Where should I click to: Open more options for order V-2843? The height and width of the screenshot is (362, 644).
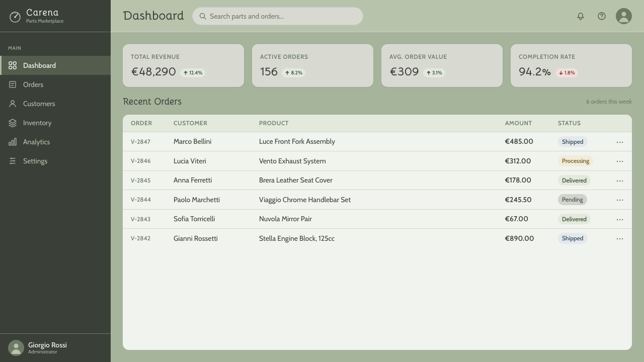[620, 219]
